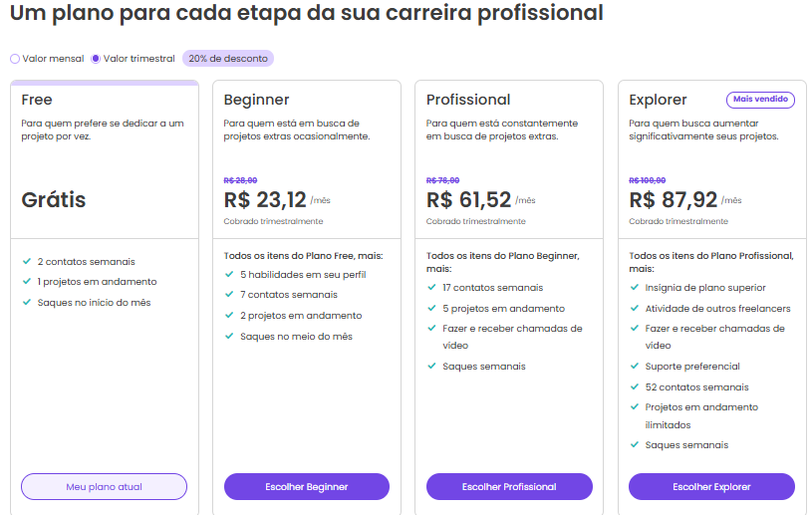
Task: Choose the Beginner plan button
Action: click(307, 486)
